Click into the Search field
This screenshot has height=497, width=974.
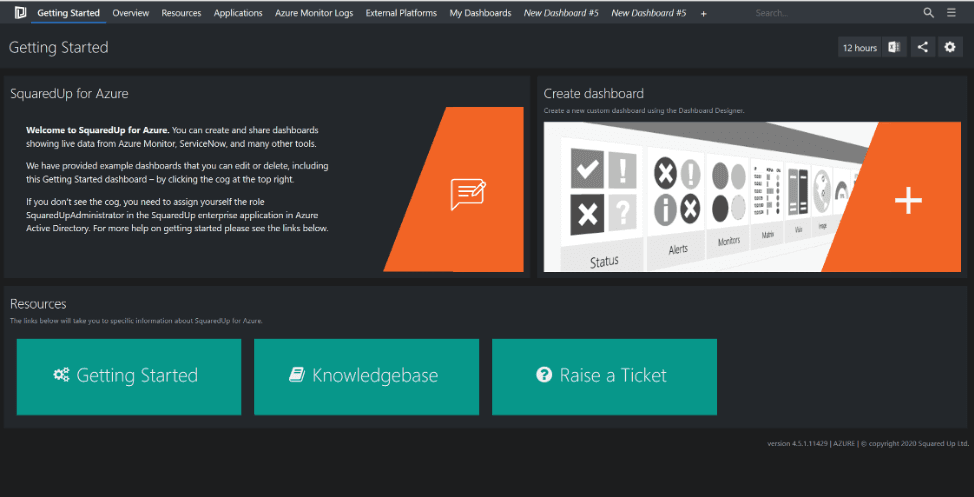point(832,13)
